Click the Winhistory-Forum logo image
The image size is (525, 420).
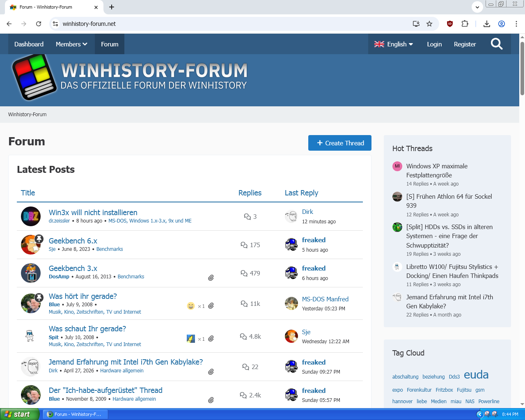pyautogui.click(x=130, y=77)
